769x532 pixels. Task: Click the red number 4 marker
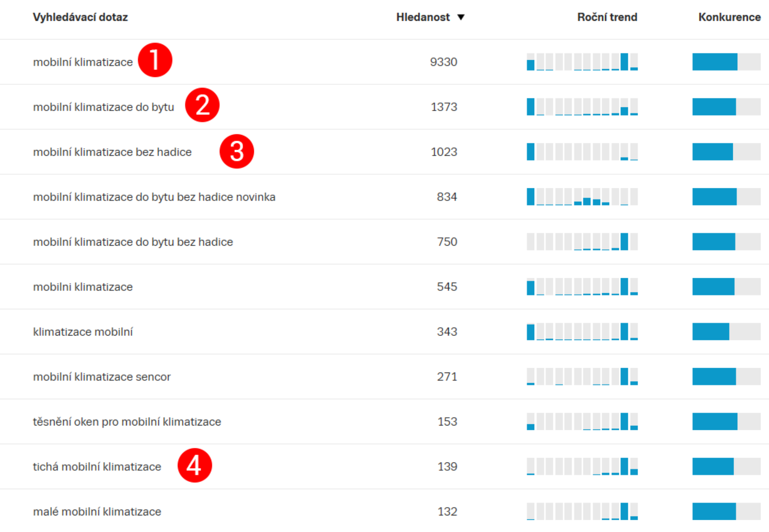[195, 465]
